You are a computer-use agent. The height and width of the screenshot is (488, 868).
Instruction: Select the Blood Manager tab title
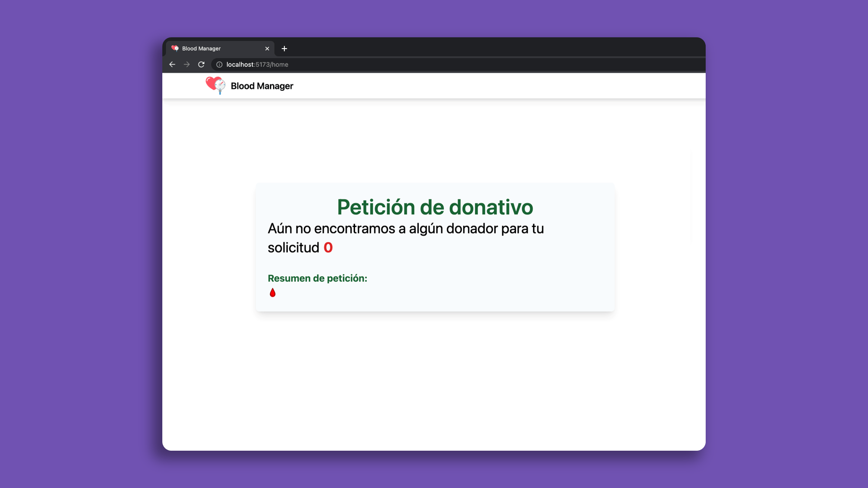[201, 49]
